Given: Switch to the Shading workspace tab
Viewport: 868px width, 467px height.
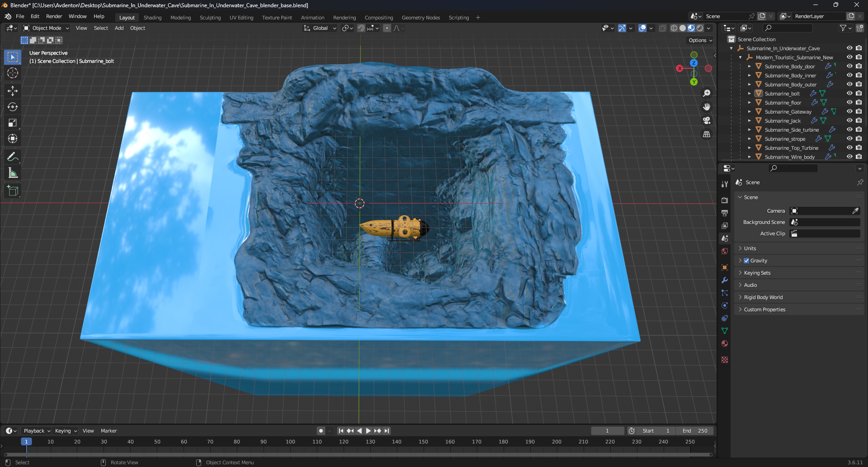Looking at the screenshot, I should coord(152,18).
